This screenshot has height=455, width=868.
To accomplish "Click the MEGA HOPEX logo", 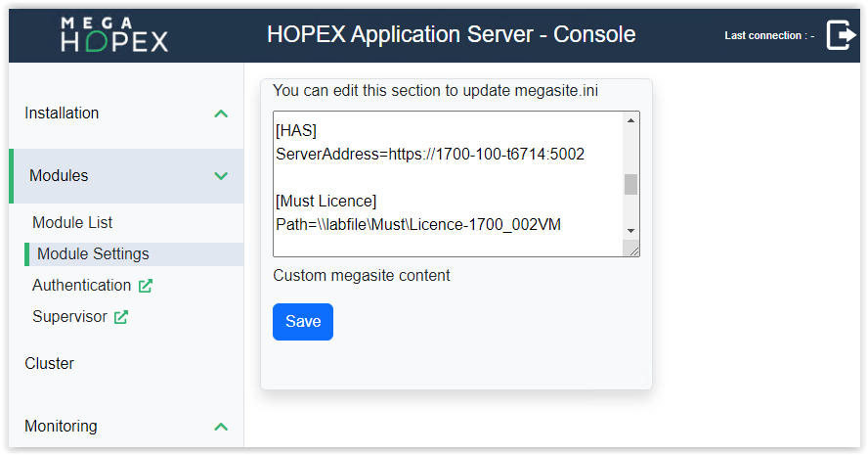I will tap(113, 34).
